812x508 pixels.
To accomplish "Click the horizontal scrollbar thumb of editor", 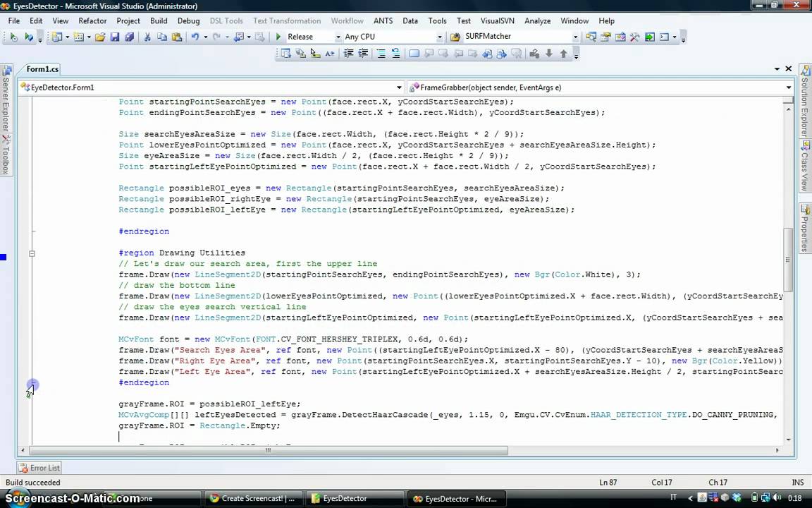I will [x=269, y=450].
